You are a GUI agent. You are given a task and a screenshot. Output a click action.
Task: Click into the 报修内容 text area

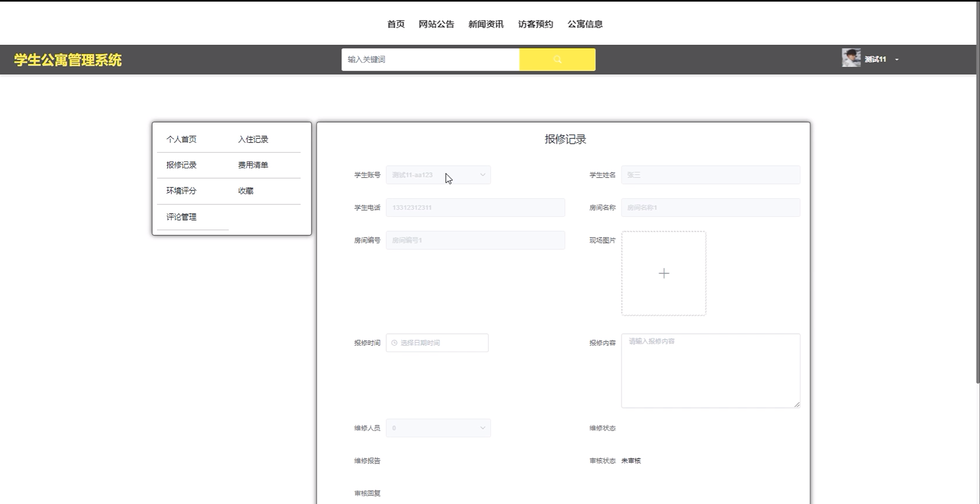point(710,371)
